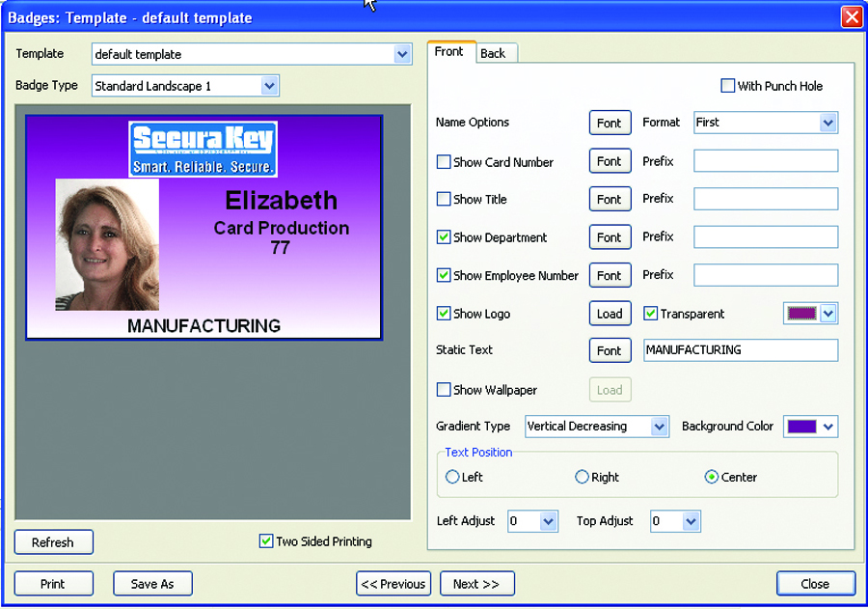This screenshot has height=609, width=868.
Task: Select the Front tab
Action: point(449,52)
